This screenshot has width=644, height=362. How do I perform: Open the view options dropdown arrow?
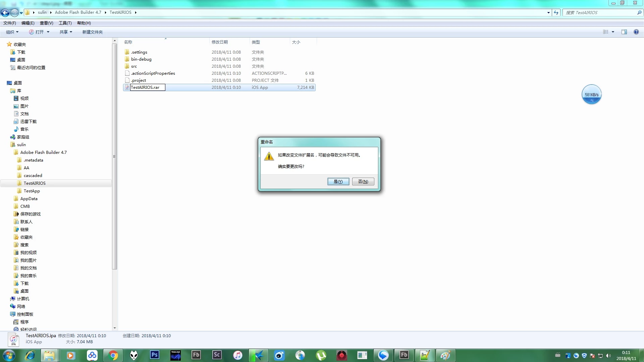613,32
